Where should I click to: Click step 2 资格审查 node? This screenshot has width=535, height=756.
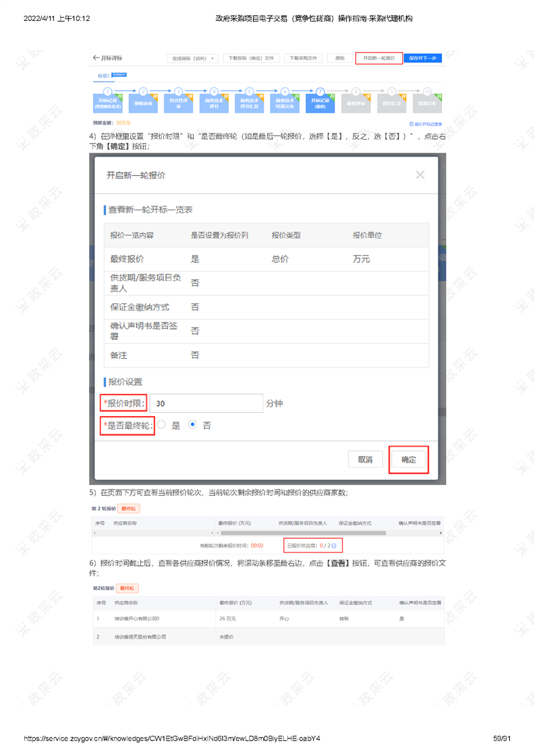point(143,102)
